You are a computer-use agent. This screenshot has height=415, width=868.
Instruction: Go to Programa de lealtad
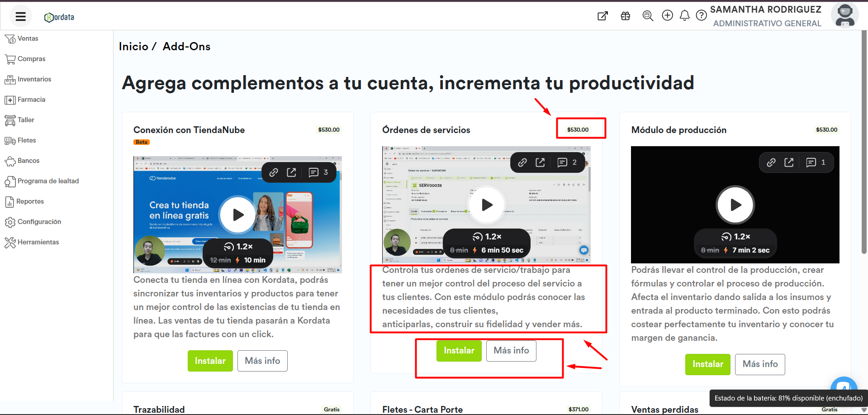coord(42,181)
